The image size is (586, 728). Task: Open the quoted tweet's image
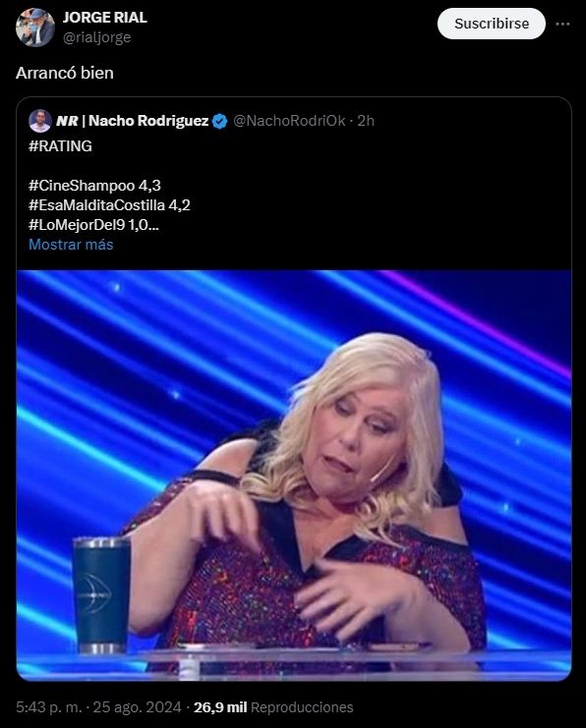pos(294,476)
